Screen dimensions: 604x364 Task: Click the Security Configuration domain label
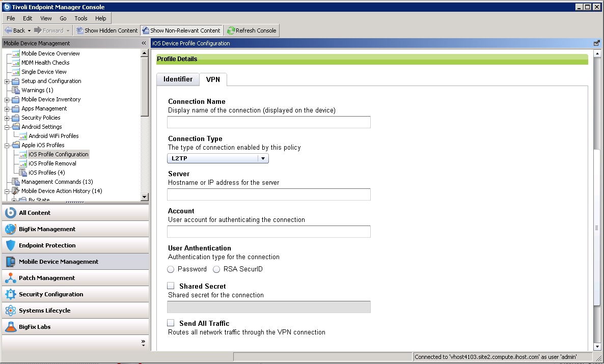(x=51, y=294)
